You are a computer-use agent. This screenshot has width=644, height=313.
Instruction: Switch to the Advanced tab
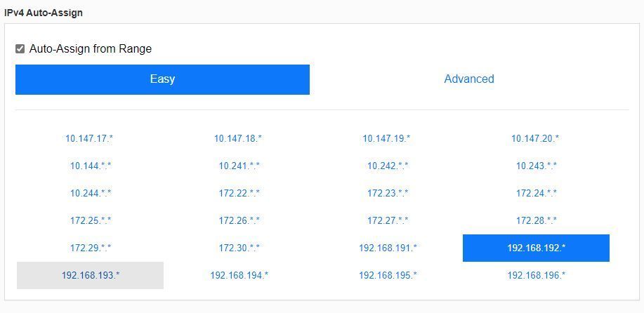point(469,79)
